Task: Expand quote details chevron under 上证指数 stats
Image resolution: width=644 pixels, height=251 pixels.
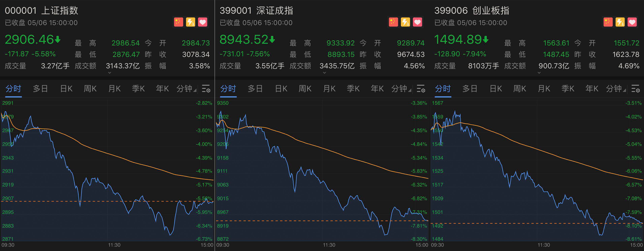Action: click(x=110, y=73)
